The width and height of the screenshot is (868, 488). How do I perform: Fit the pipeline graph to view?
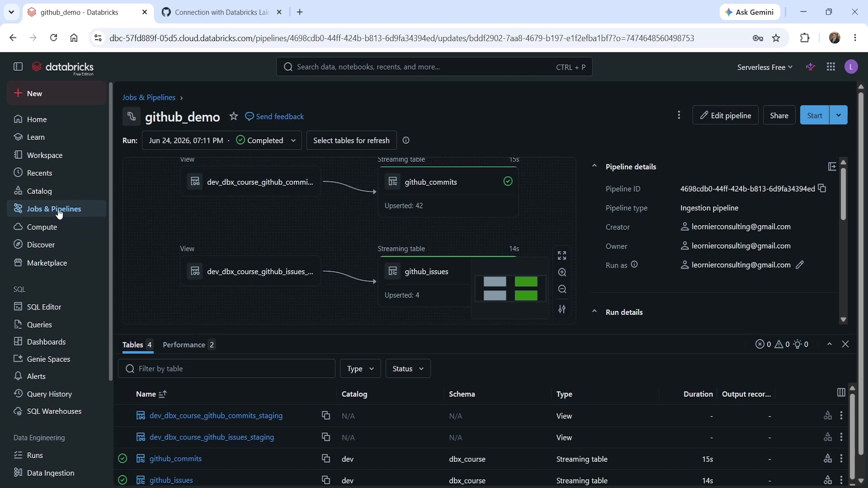pyautogui.click(x=562, y=256)
